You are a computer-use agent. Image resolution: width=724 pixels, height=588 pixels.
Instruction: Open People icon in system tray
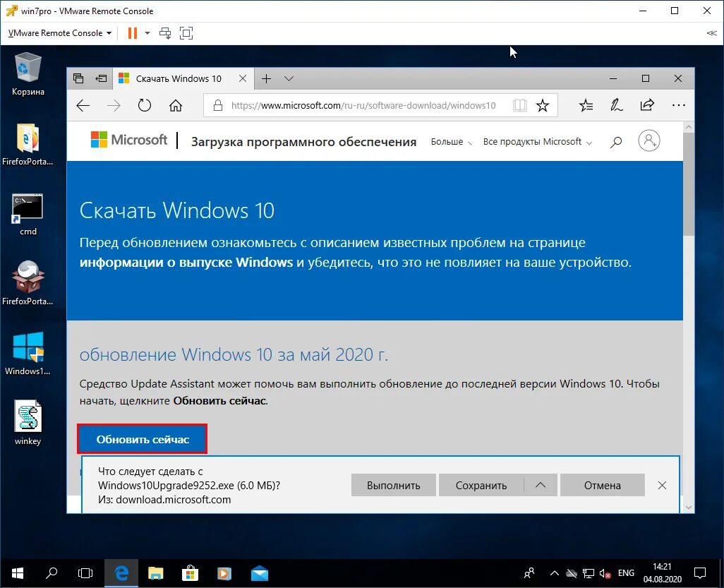529,573
